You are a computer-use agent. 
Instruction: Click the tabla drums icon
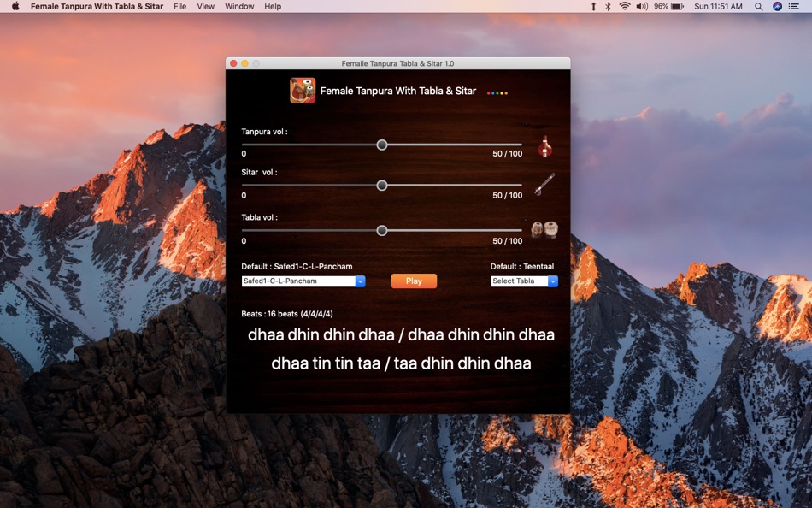(544, 229)
